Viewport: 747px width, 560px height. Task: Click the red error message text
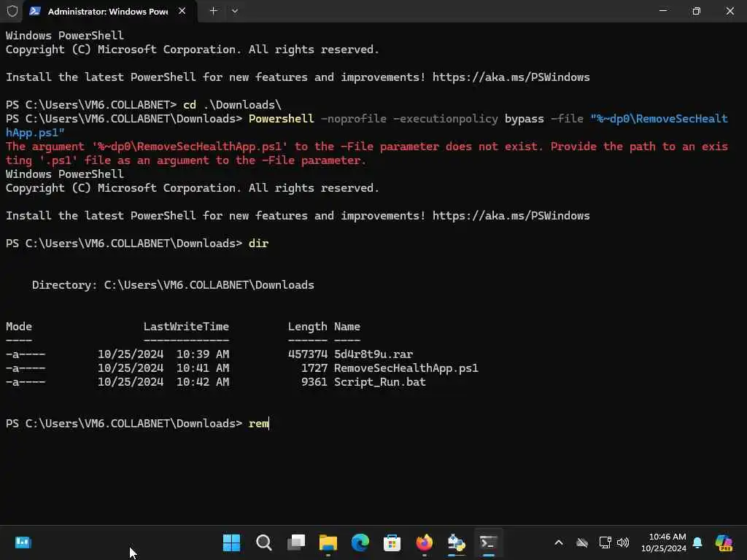tap(367, 153)
